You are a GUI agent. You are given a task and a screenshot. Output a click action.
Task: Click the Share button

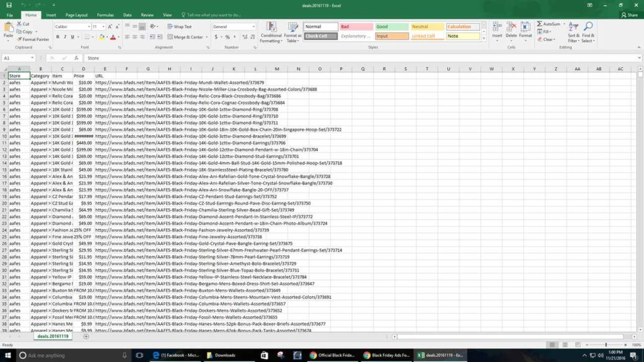point(629,15)
